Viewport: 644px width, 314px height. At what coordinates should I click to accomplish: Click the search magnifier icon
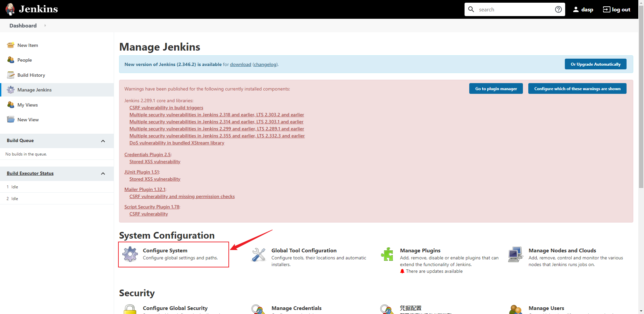[471, 9]
